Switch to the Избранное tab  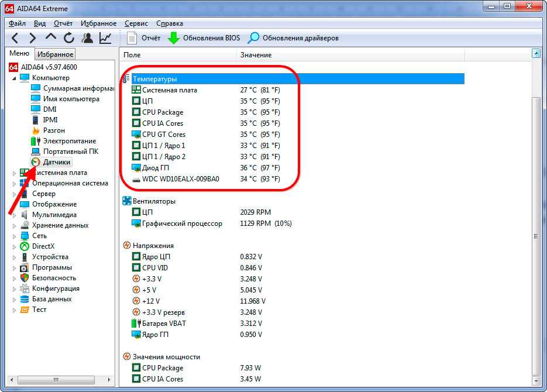click(56, 54)
